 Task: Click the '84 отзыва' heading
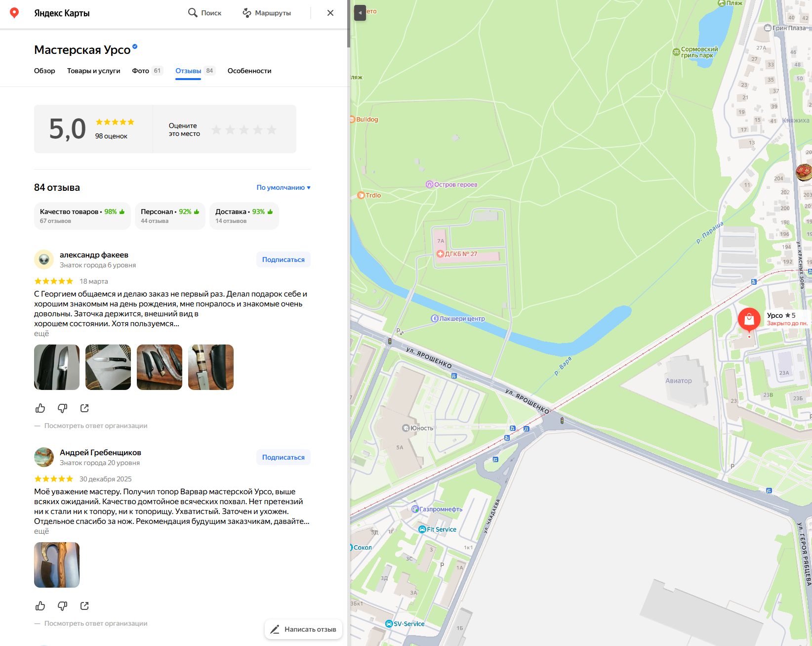tap(57, 187)
